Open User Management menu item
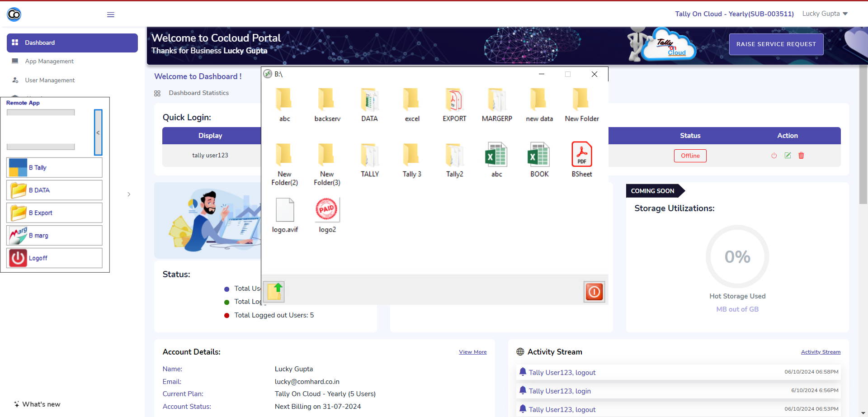Viewport: 868px width, 417px height. tap(50, 80)
